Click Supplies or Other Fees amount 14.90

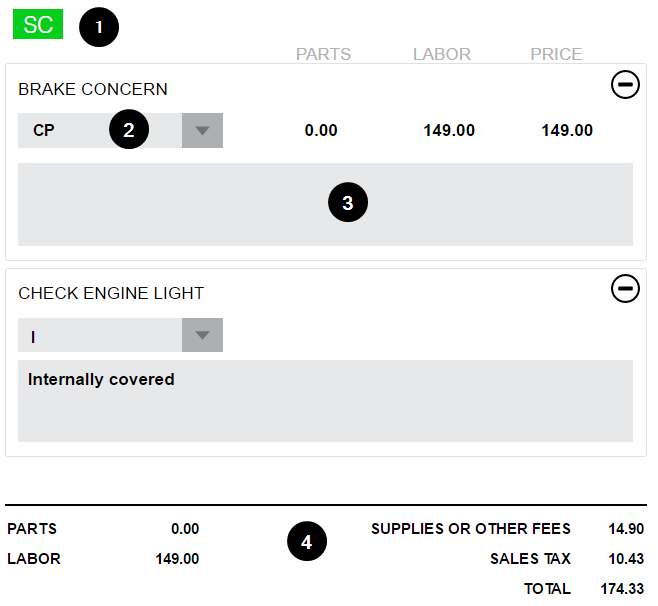click(626, 529)
